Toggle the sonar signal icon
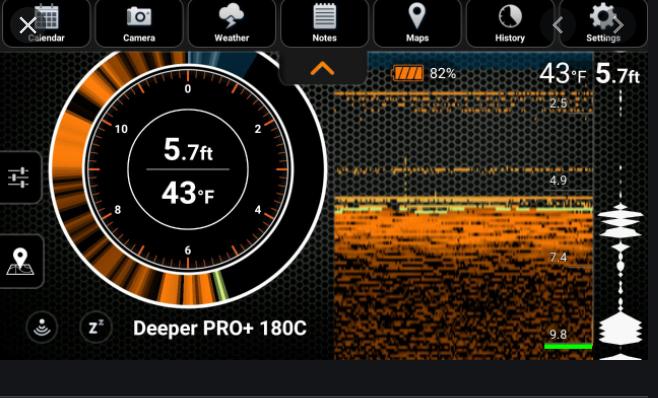The image size is (658, 398). click(42, 327)
